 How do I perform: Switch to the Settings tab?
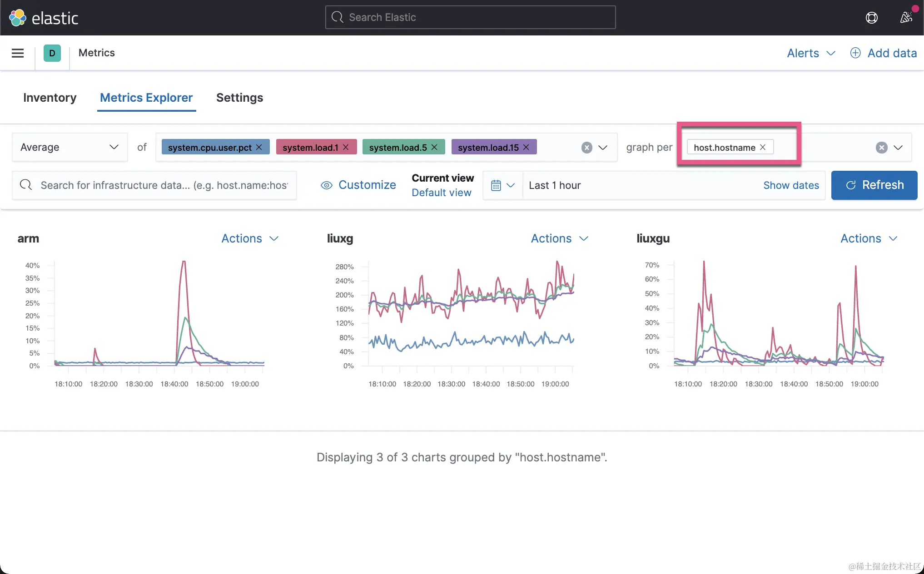click(239, 98)
